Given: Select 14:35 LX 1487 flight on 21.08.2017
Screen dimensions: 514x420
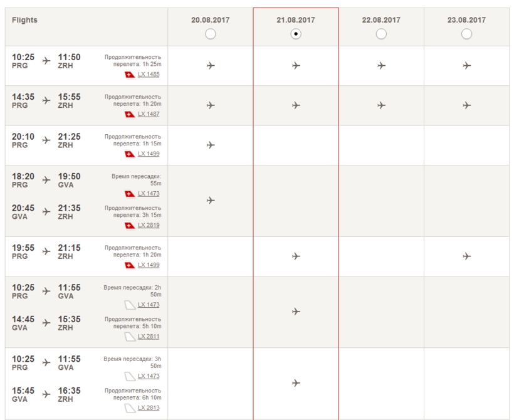Looking at the screenshot, I should pos(296,105).
